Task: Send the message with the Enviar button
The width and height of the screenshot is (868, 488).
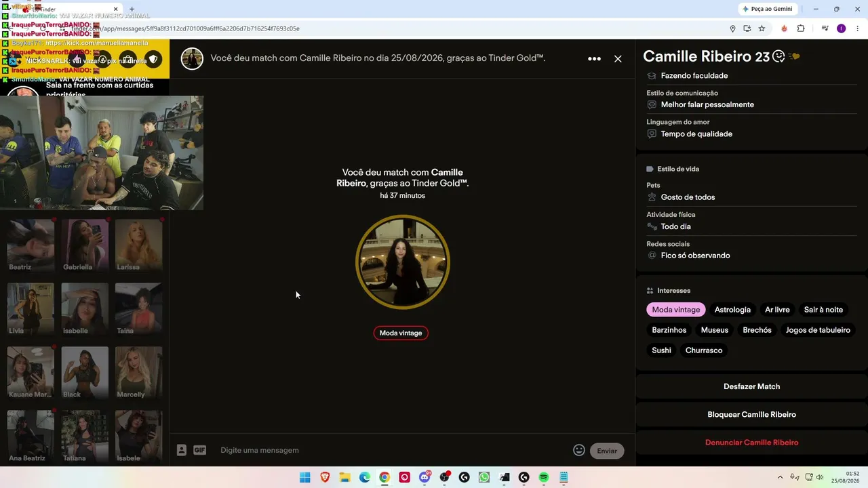Action: click(x=607, y=451)
